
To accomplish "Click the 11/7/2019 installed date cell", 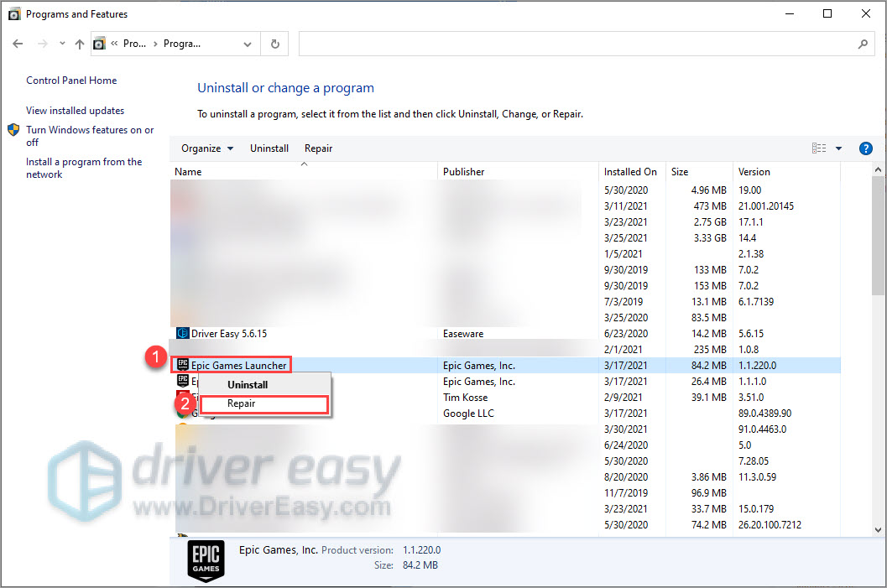I will pos(626,493).
